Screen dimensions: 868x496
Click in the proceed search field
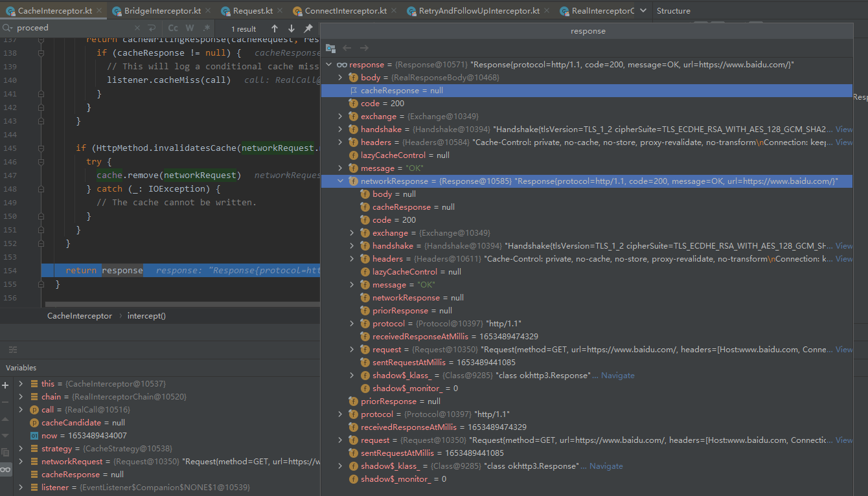click(x=73, y=28)
